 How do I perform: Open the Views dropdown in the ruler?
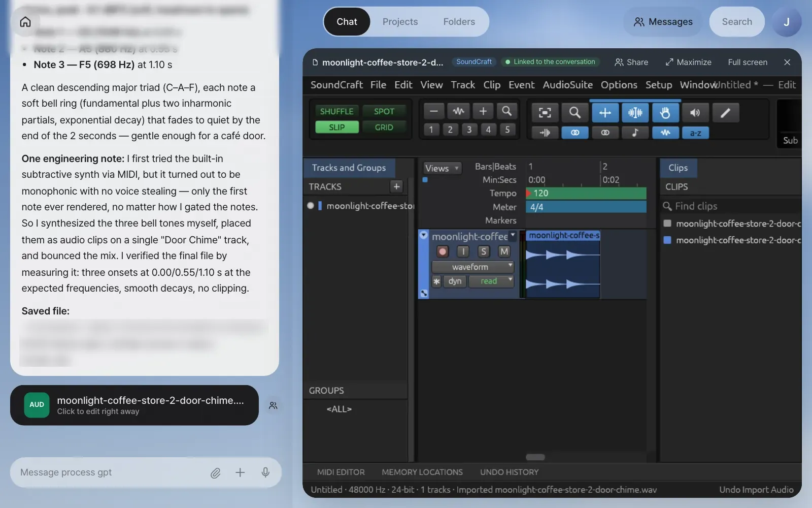[x=442, y=168]
